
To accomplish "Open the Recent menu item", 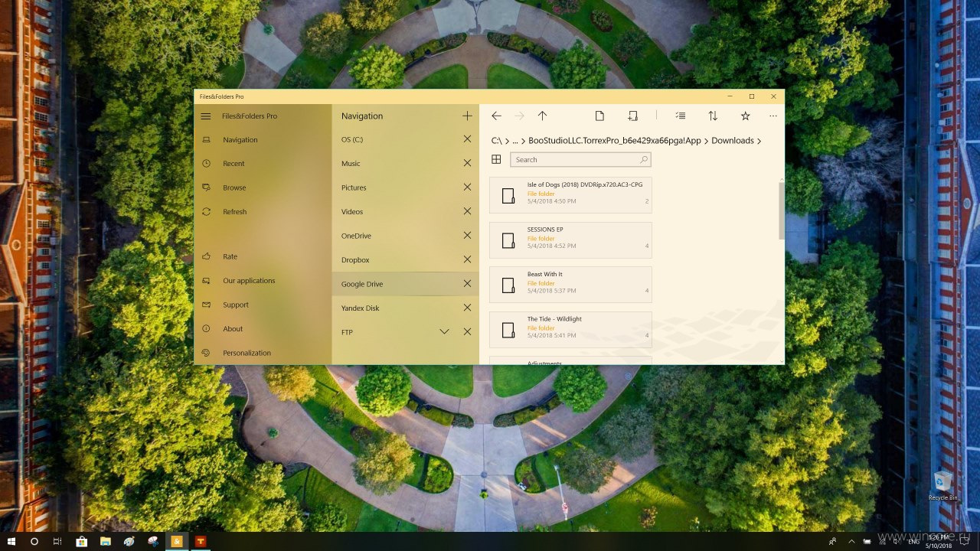I will tap(263, 164).
